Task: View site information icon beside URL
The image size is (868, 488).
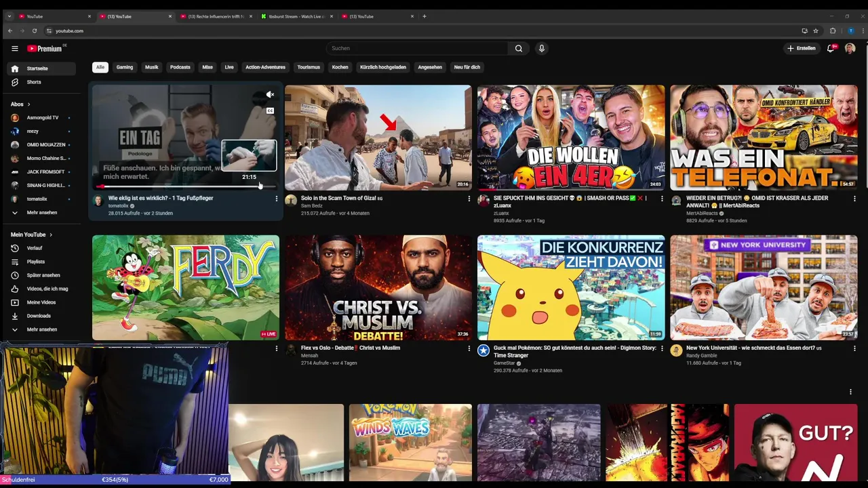Action: pos(49,30)
